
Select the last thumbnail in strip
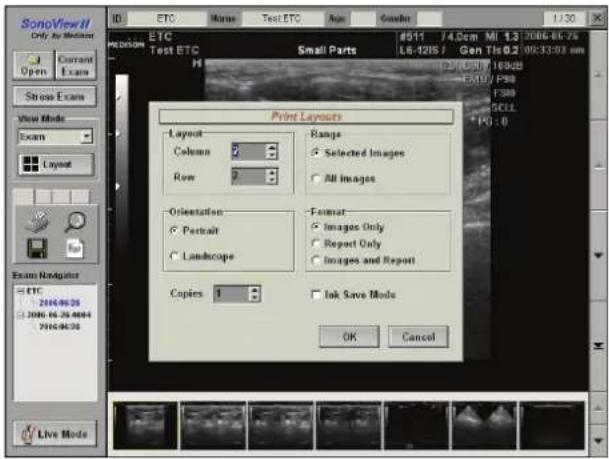pos(552,426)
